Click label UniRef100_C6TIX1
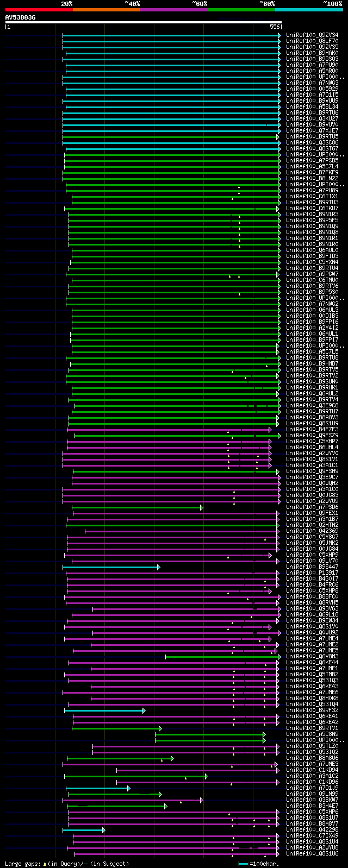The image size is (348, 868). click(312, 197)
